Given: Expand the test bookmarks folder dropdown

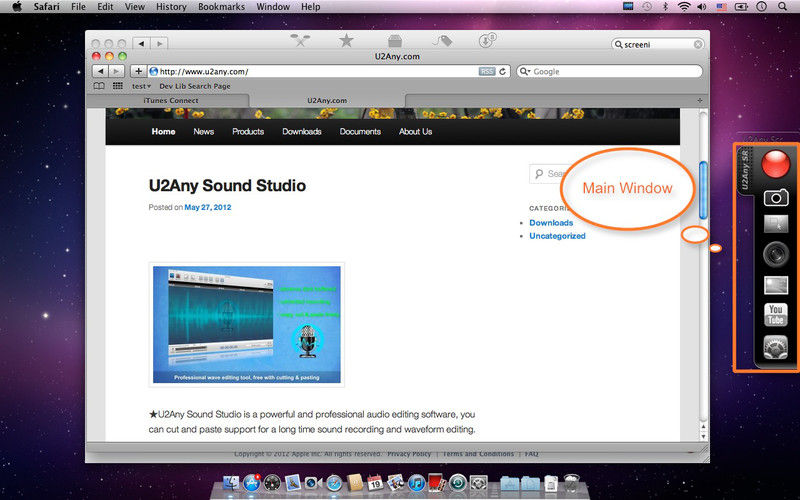Looking at the screenshot, I should pos(141,86).
